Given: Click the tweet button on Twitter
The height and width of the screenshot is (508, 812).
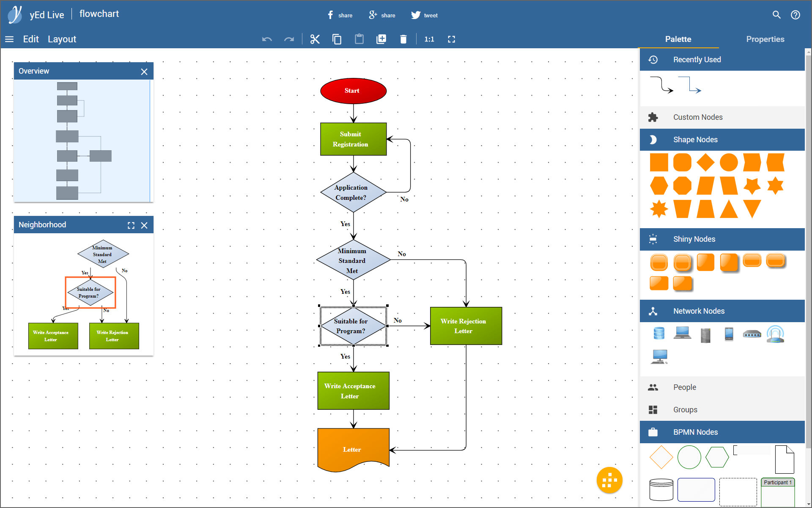Looking at the screenshot, I should coord(425,15).
